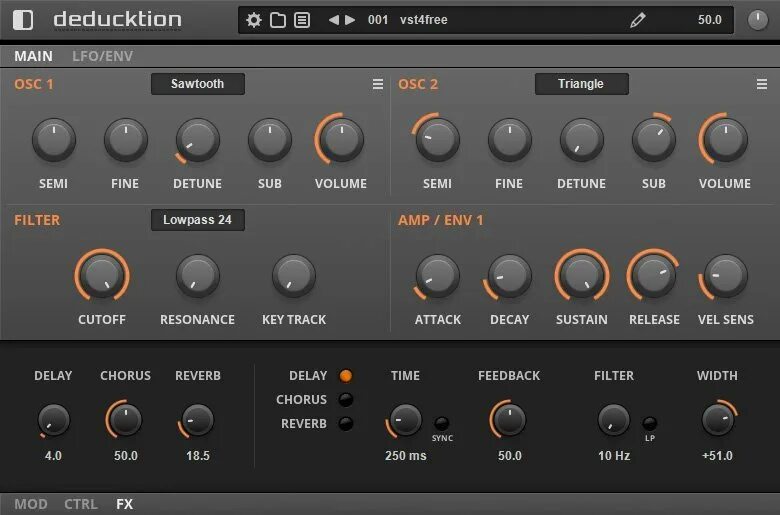This screenshot has height=515, width=780.
Task: Open the OSC 2 hamburger menu
Action: point(762,84)
